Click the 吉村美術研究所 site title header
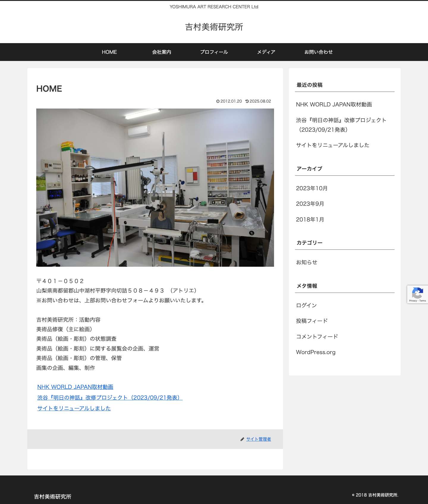Viewport: 428px width, 504px height. pyautogui.click(x=214, y=27)
